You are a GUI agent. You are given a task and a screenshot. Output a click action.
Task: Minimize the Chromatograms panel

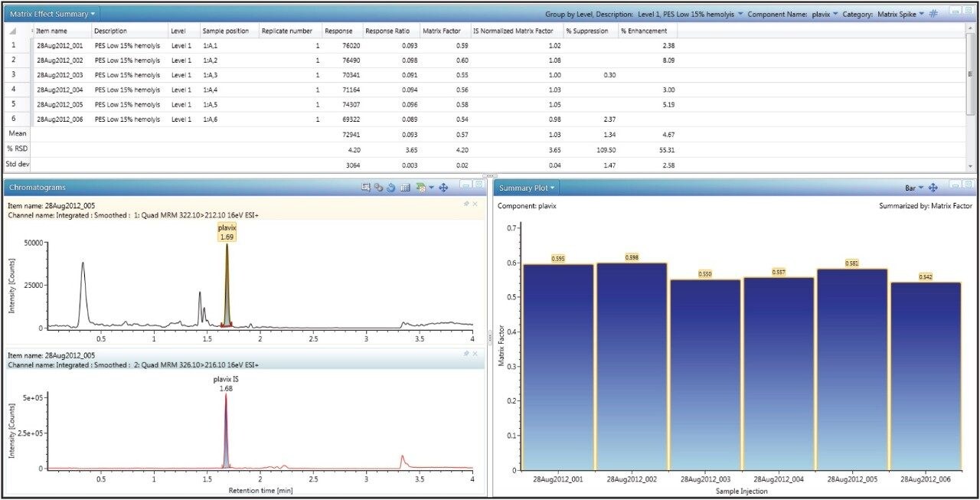pyautogui.click(x=465, y=185)
